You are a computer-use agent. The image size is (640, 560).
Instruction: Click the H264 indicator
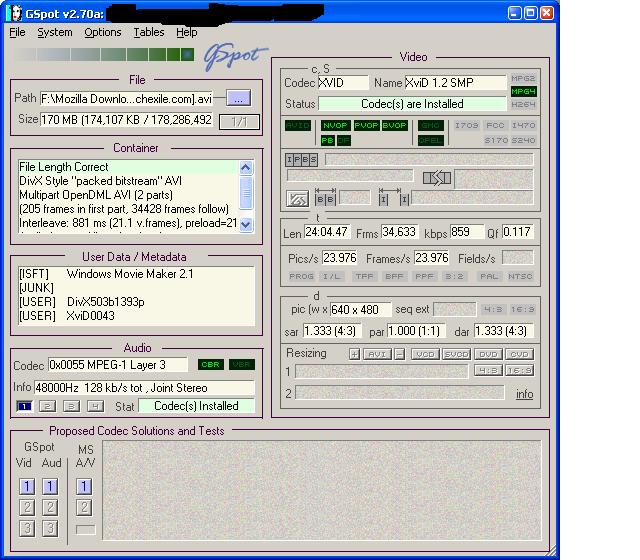click(x=523, y=104)
